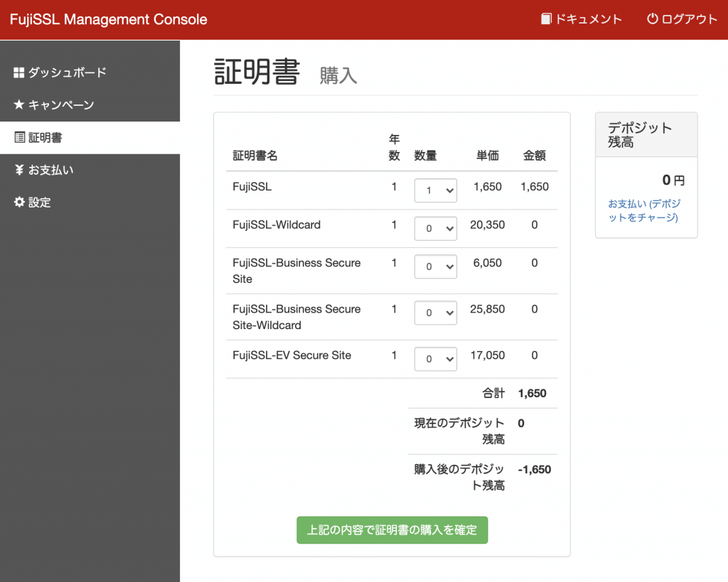Open quantity dropdown for FujiSSL
Screen dimensions: 728x582
[436, 190]
